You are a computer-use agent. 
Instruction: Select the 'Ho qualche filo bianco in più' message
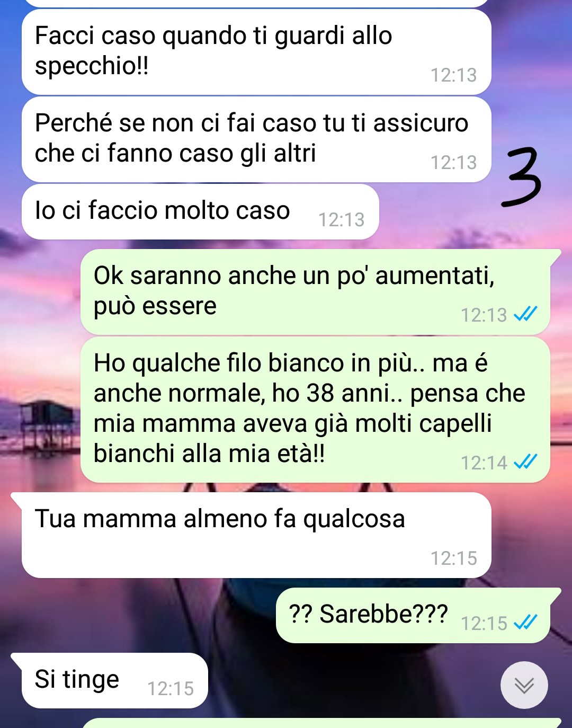tap(316, 410)
